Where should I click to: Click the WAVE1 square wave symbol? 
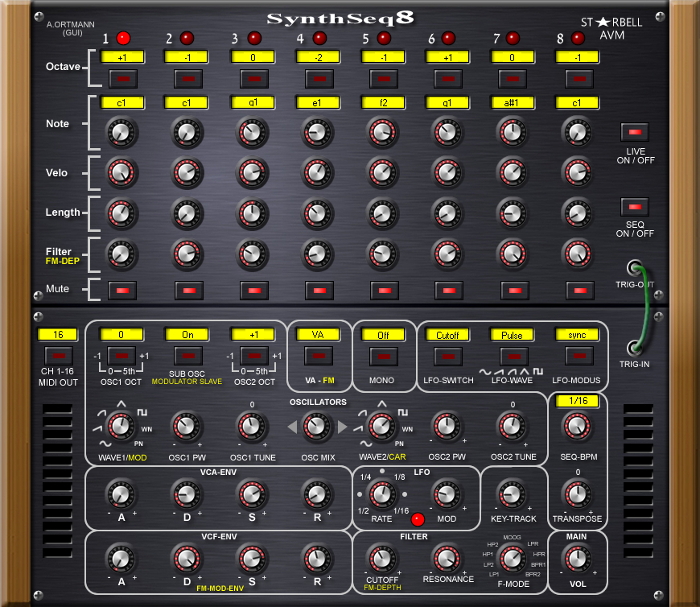[x=142, y=412]
